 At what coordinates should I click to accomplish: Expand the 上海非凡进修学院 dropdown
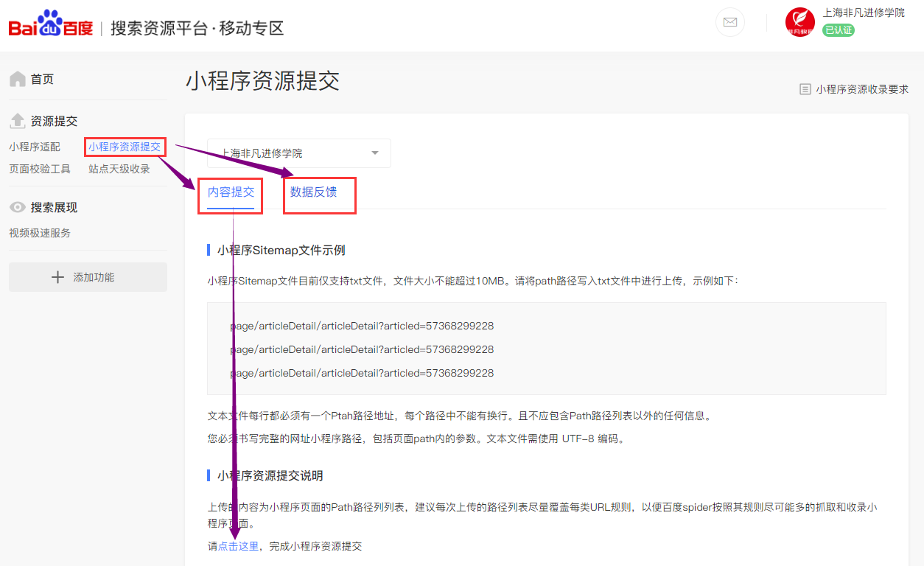(x=299, y=153)
